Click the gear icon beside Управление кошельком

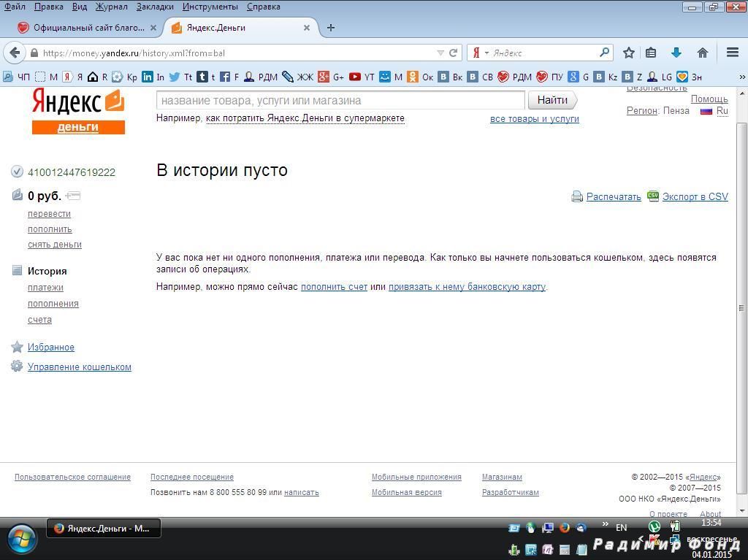17,367
